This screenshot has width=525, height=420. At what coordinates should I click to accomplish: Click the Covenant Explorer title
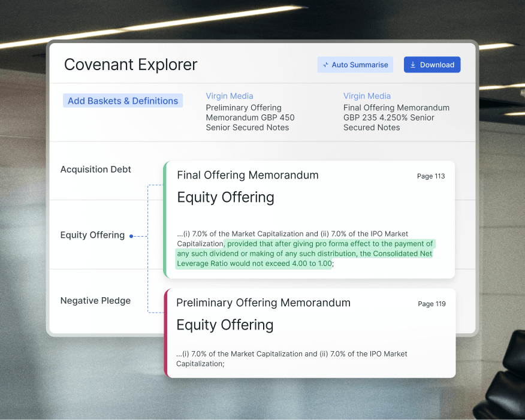click(131, 64)
